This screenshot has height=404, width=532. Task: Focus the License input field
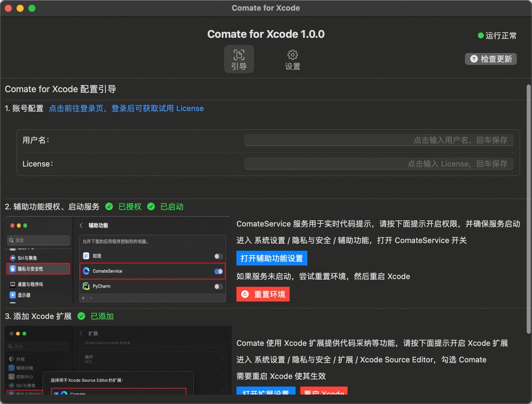pyautogui.click(x=379, y=164)
